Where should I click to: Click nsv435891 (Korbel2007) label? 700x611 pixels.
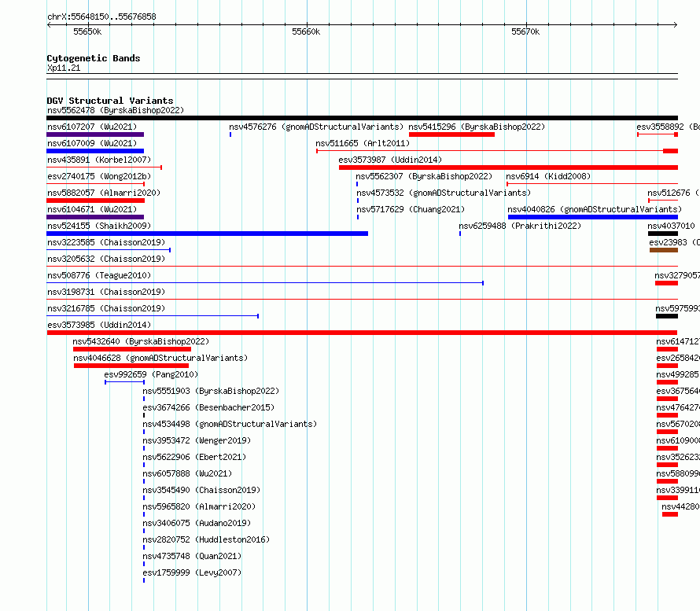point(99,160)
